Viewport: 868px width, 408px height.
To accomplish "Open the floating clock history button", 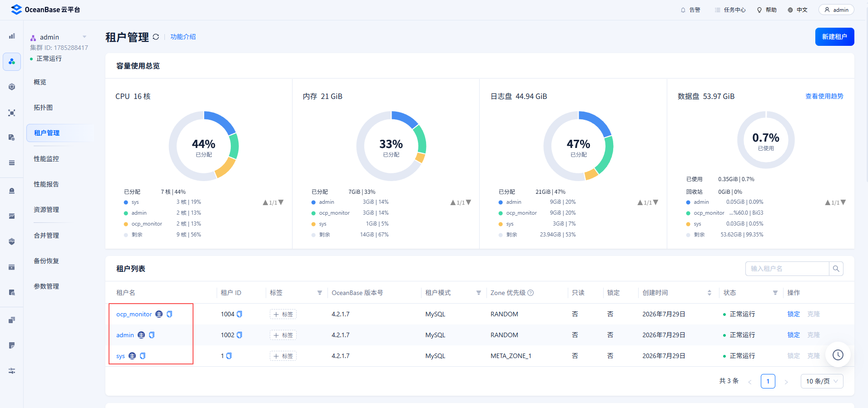I will tap(838, 355).
